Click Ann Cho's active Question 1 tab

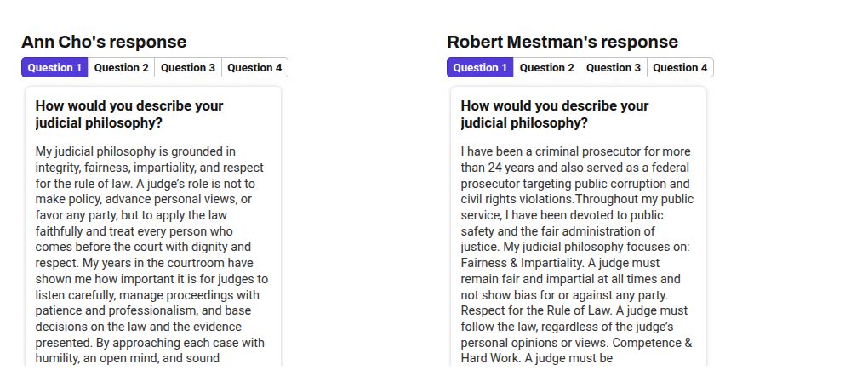(54, 68)
